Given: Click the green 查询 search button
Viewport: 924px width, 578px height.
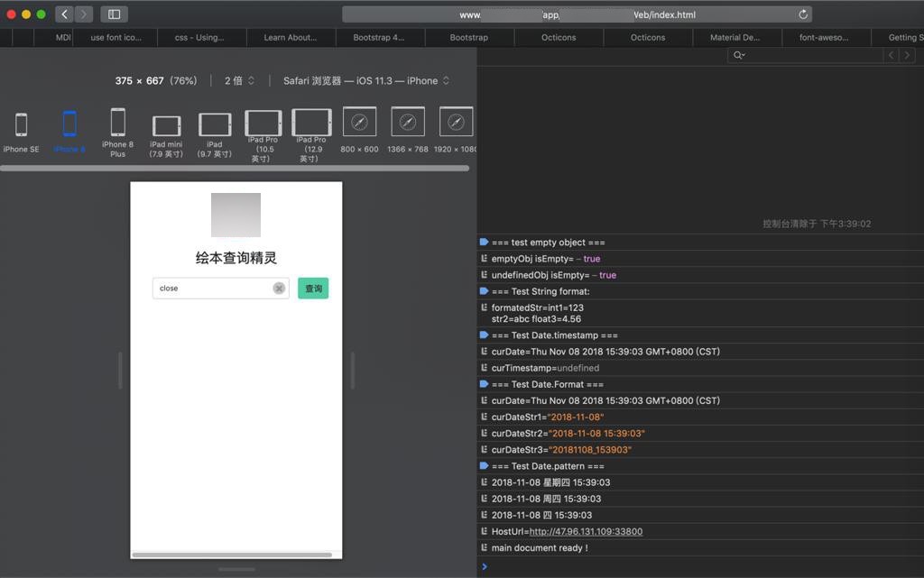Looking at the screenshot, I should click(x=313, y=289).
